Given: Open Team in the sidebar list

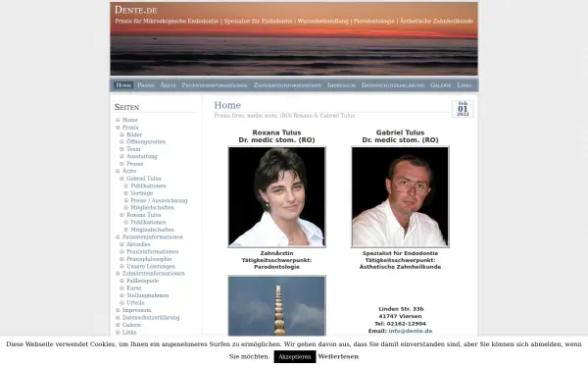Looking at the screenshot, I should coord(133,149).
